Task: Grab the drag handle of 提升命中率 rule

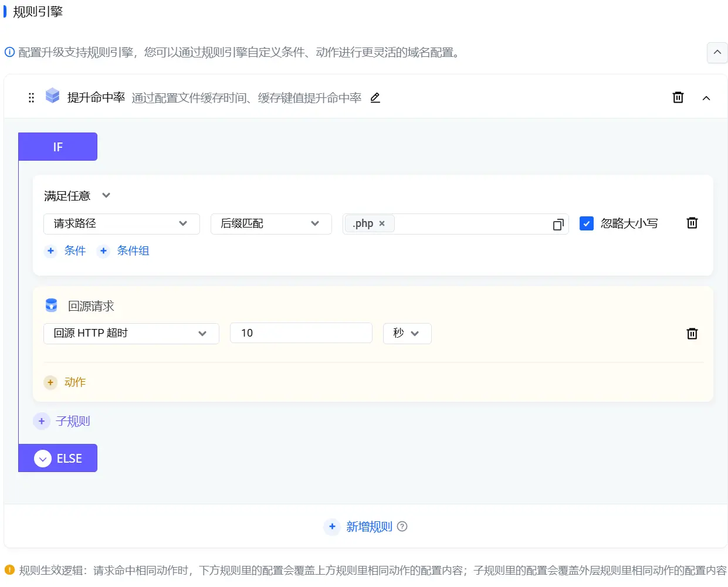Action: click(32, 97)
